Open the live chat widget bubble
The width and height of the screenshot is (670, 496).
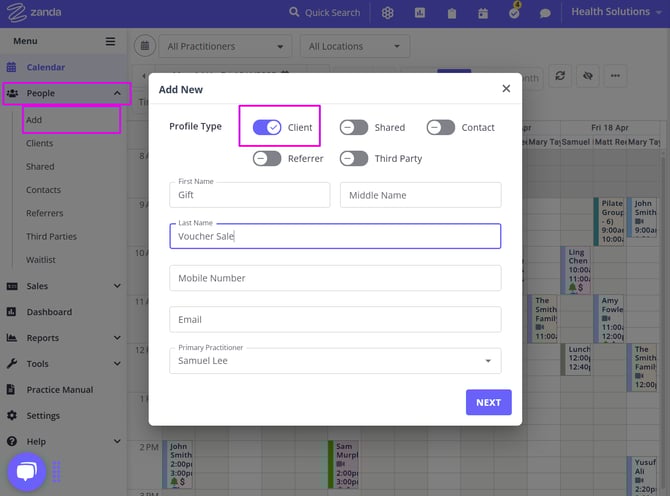pos(26,471)
